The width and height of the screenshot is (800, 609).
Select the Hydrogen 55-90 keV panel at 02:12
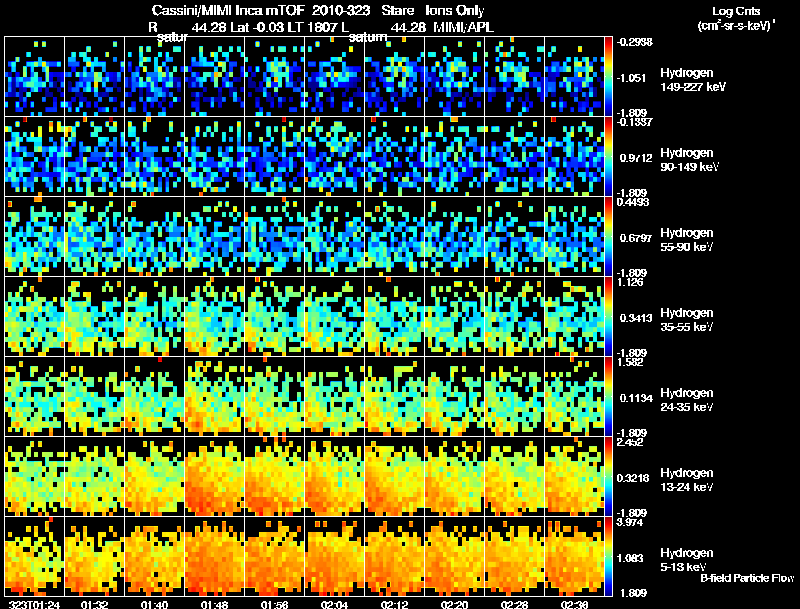click(x=394, y=237)
